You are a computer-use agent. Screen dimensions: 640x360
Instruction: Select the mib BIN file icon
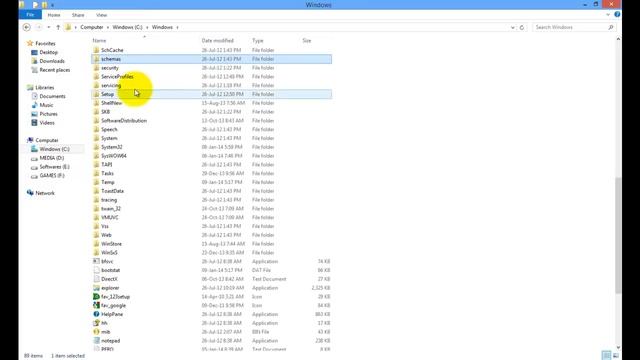(96, 332)
